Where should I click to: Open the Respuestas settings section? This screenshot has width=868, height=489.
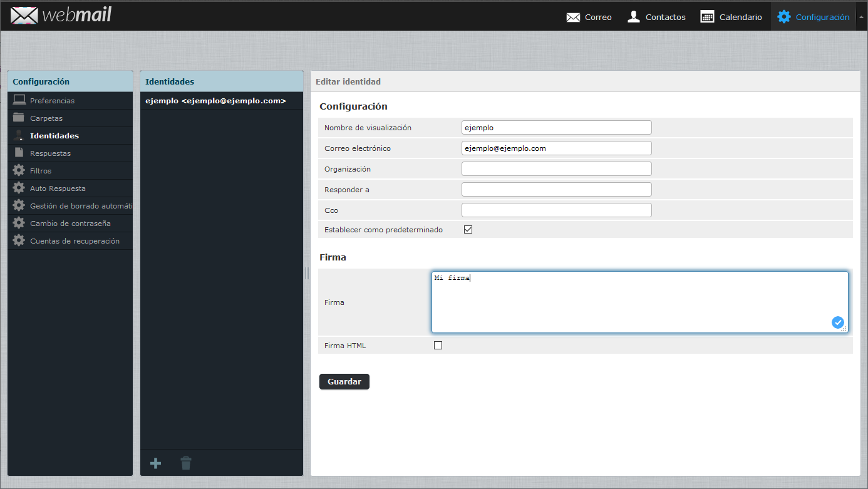pos(70,153)
